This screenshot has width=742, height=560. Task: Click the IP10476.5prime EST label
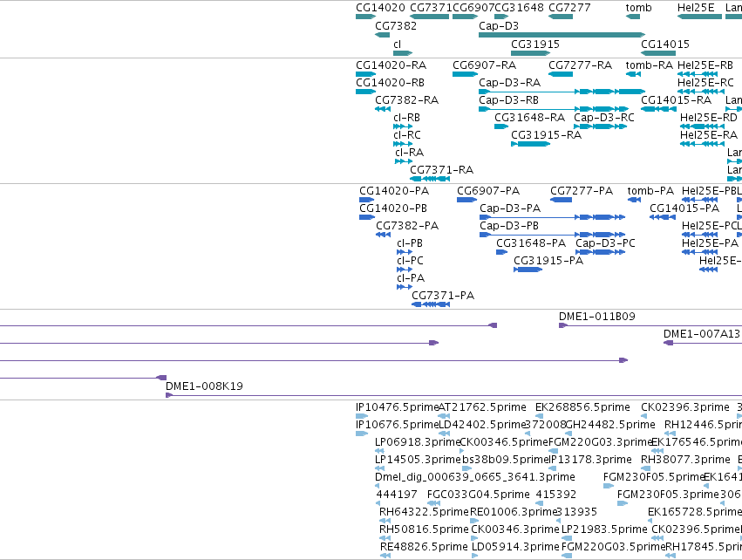[x=398, y=407]
